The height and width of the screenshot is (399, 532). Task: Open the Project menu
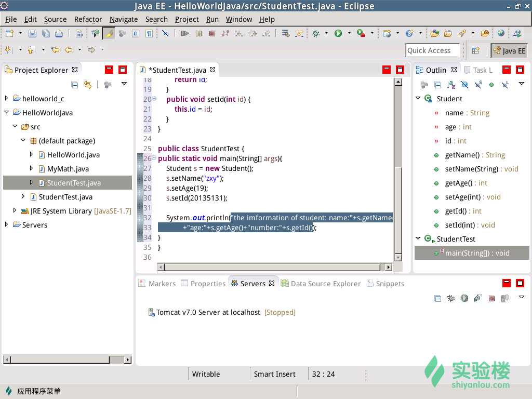pos(187,19)
